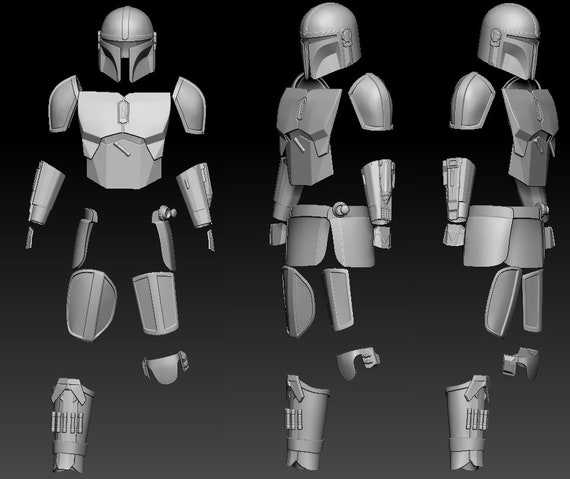Select the rectangular thigh plate on front figure
570x479 pixels.
(156, 303)
